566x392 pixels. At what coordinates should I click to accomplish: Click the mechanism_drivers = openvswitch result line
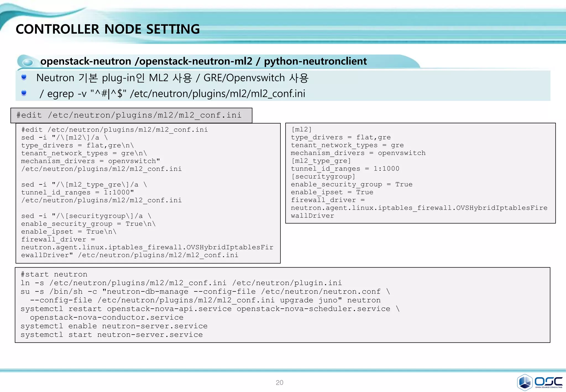coord(358,153)
